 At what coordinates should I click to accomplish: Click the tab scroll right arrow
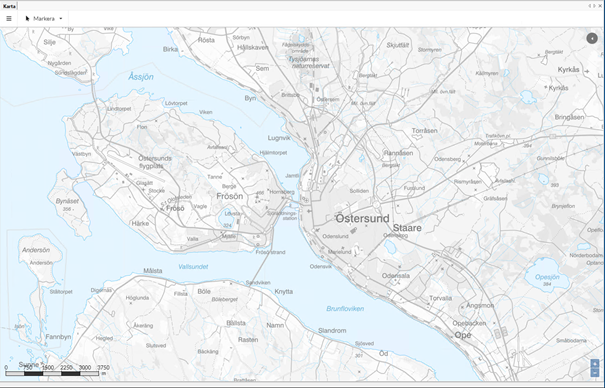[594, 6]
